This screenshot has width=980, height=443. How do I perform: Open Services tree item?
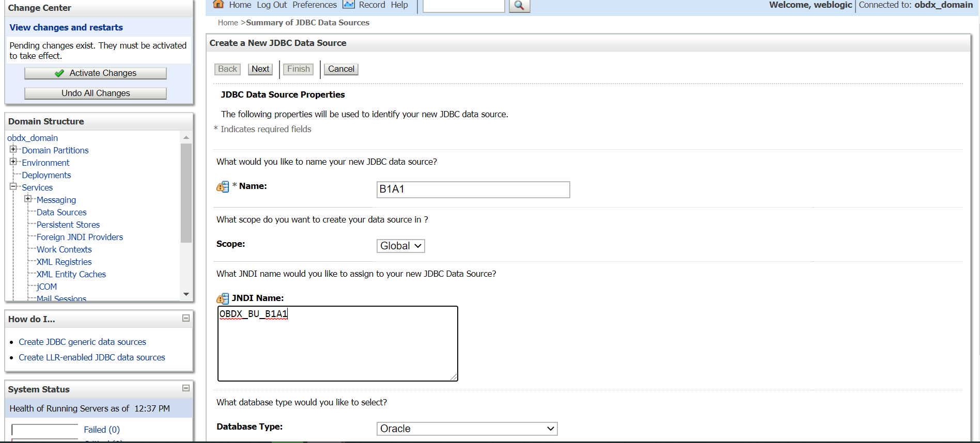(x=37, y=187)
